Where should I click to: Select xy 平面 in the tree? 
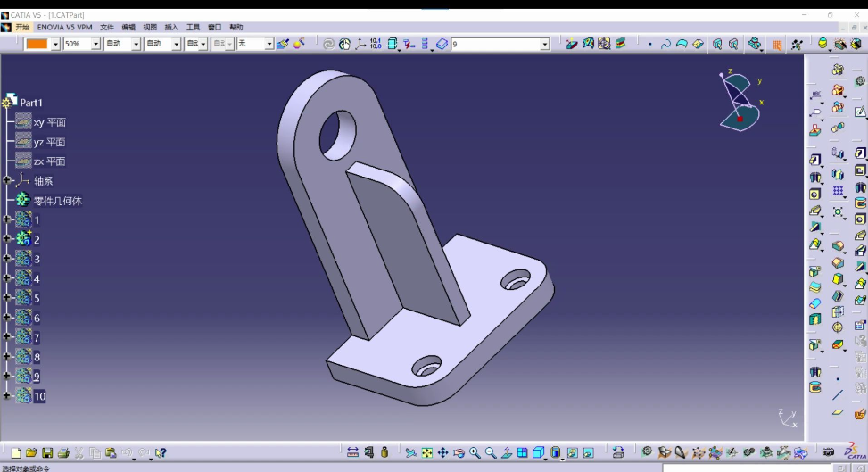(49, 122)
